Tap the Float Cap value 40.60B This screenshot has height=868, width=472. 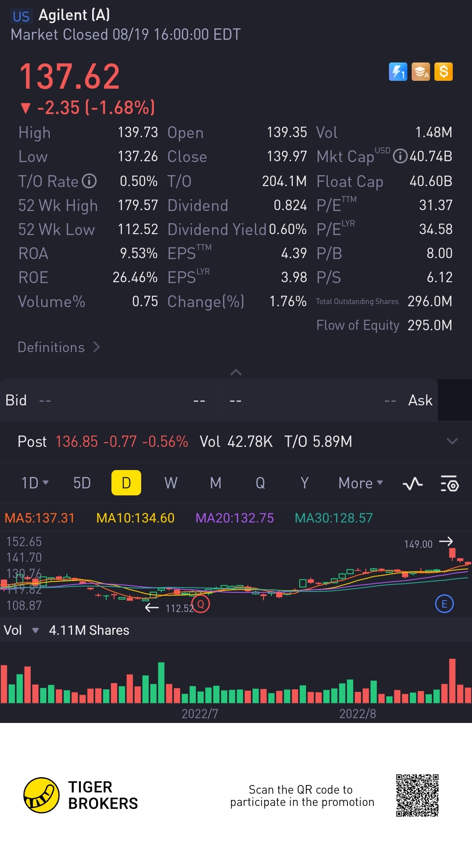(x=430, y=181)
